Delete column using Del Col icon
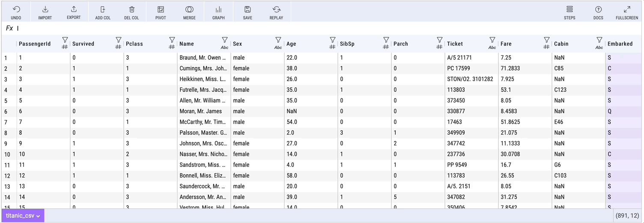 pyautogui.click(x=132, y=9)
